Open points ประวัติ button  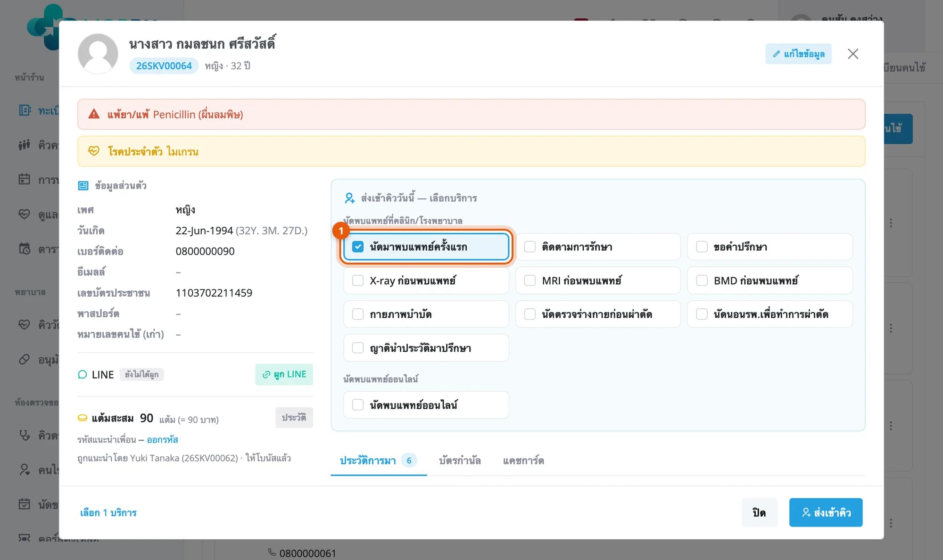click(294, 418)
